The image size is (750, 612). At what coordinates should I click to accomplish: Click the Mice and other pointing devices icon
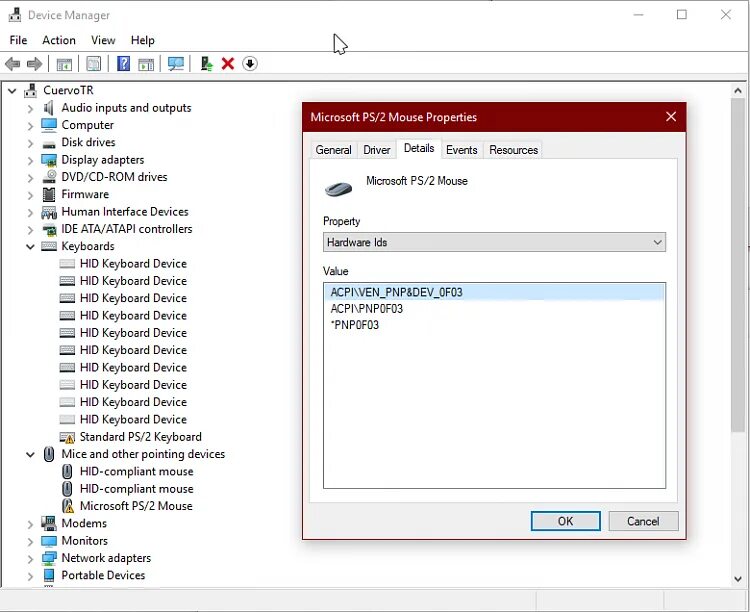(49, 454)
